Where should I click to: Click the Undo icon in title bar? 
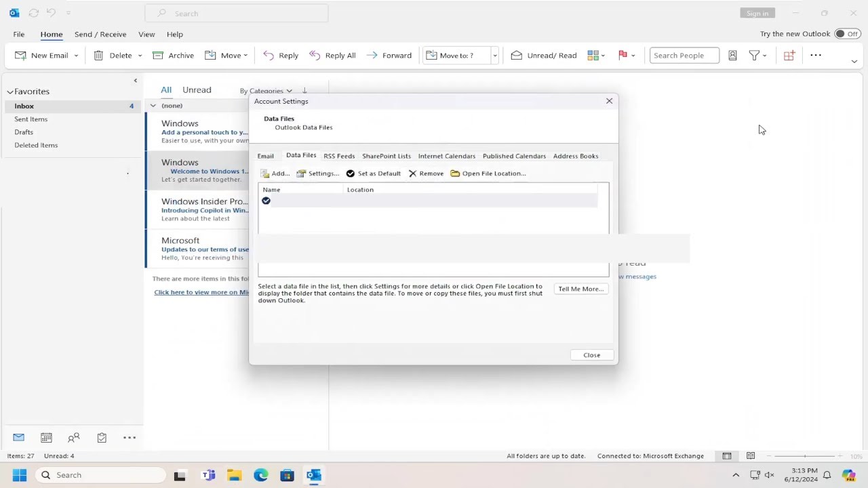pos(51,13)
